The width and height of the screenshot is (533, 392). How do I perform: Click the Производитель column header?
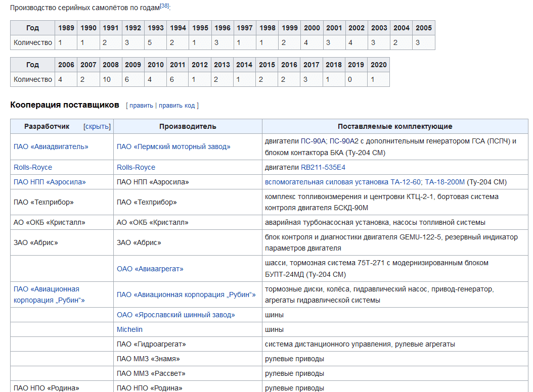188,126
